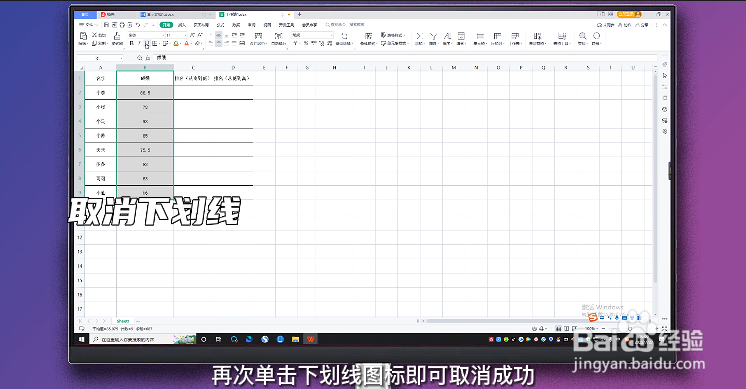The height and width of the screenshot is (389, 746).
Task: Click the Save icon in quick access toolbar
Action: click(x=106, y=25)
